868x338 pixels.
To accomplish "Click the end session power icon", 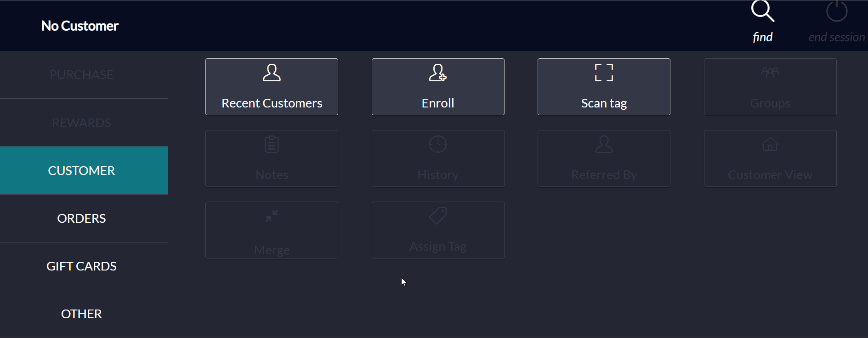I will [837, 11].
